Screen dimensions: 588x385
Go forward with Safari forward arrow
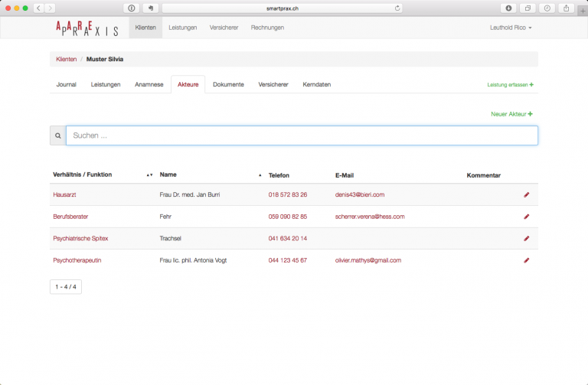click(x=50, y=8)
